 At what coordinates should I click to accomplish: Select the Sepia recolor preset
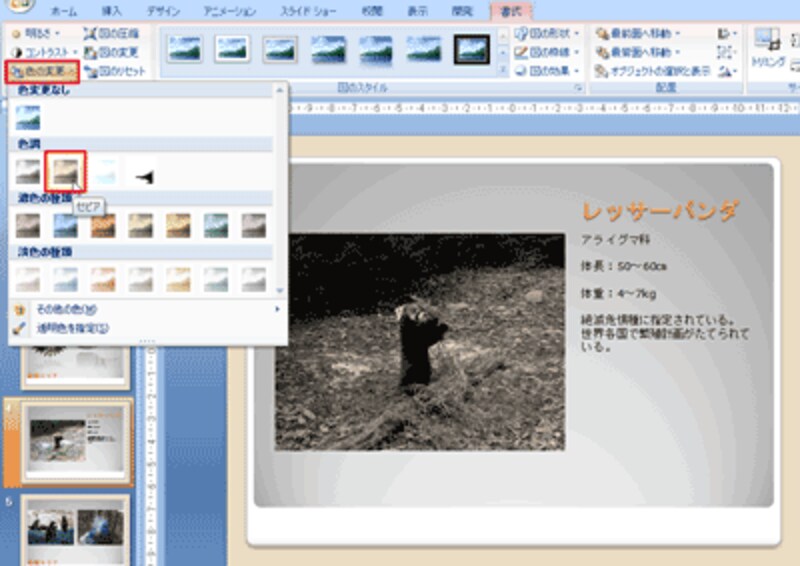64,173
